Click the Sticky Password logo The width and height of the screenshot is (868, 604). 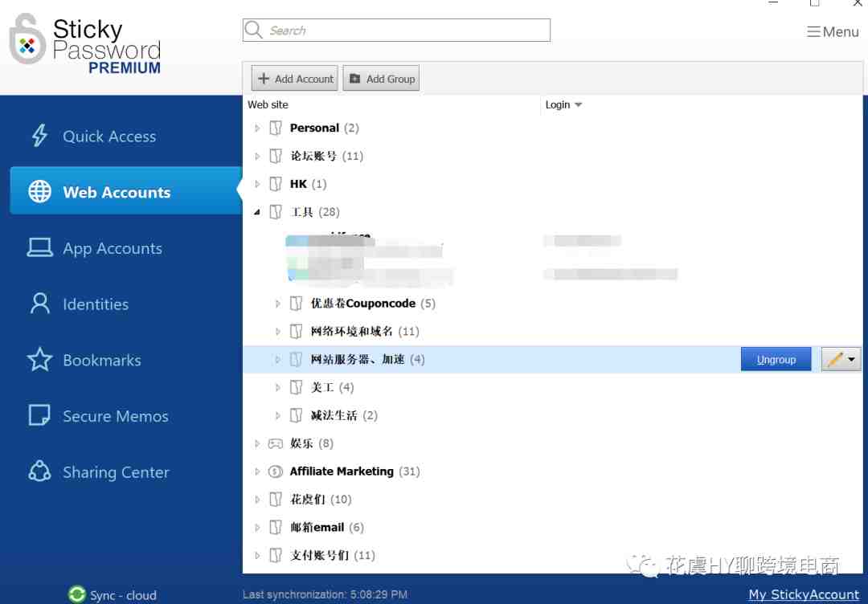(85, 44)
